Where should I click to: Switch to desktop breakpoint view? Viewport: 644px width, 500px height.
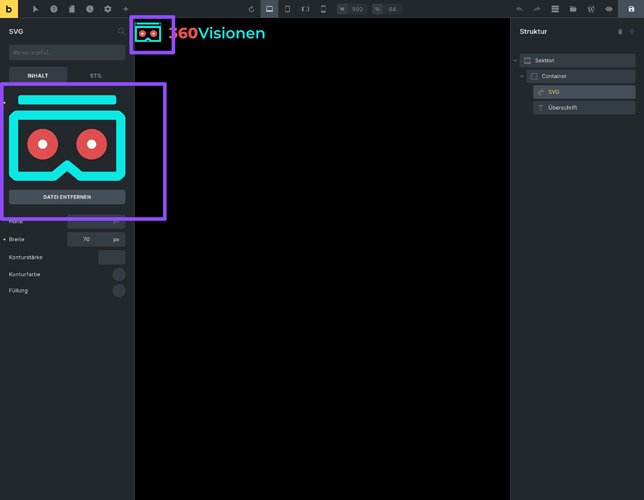tap(269, 9)
